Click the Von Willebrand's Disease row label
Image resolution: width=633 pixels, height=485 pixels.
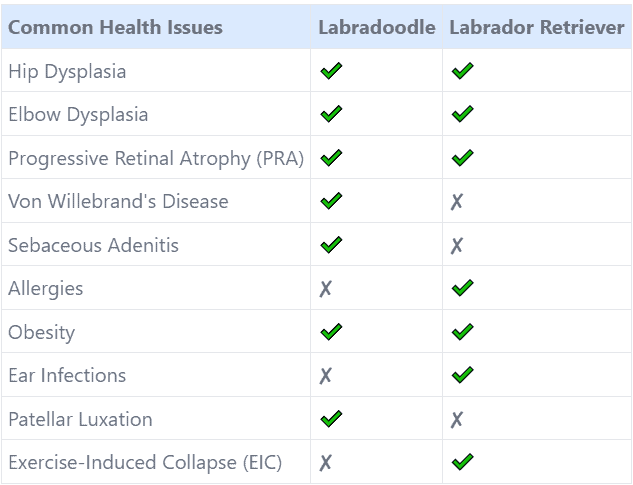118,201
